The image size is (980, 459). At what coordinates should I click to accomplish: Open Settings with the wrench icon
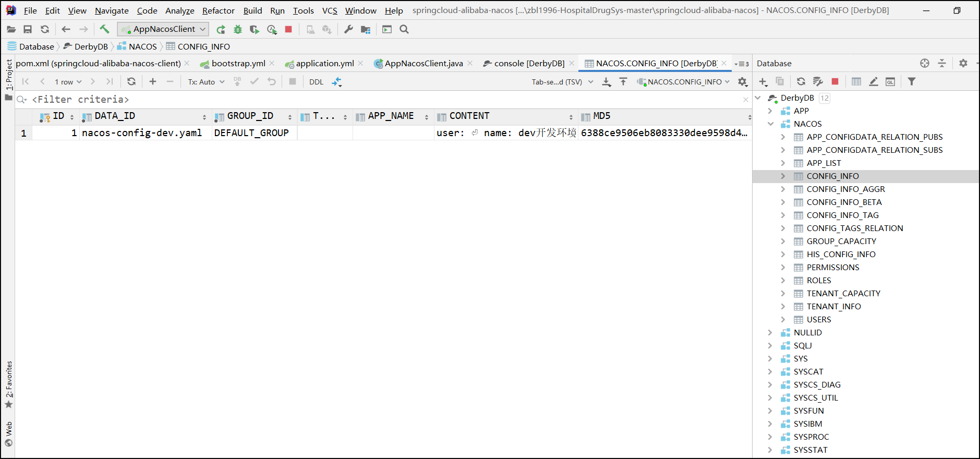(x=348, y=29)
